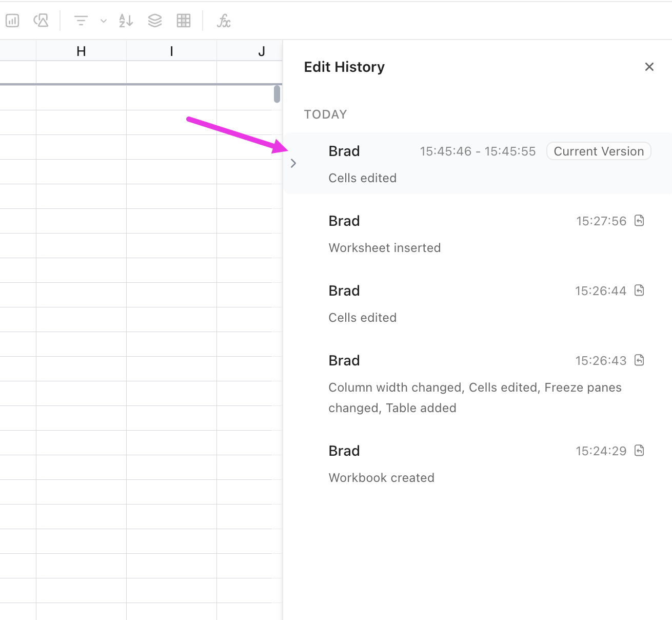Close the Edit History panel

pyautogui.click(x=649, y=67)
